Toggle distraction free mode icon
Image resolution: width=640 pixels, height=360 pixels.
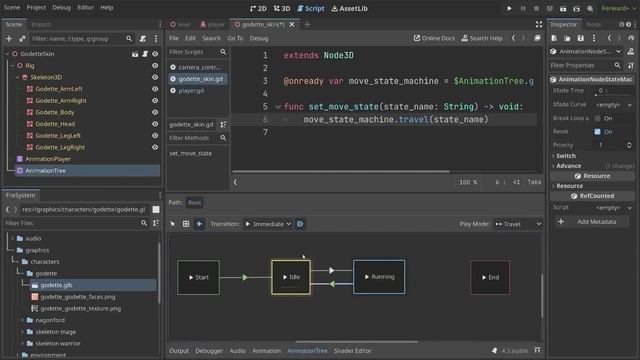point(539,24)
